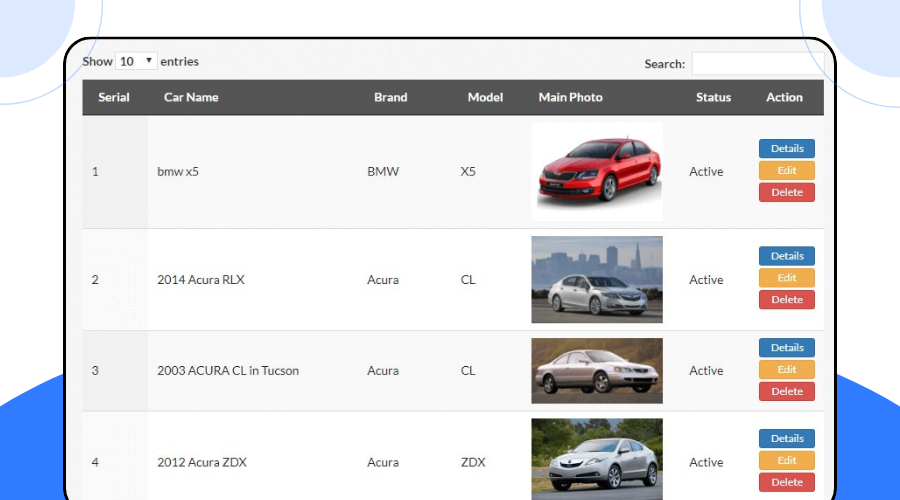Open Details for 2014 Acura RLX
This screenshot has width=900, height=500.
(786, 256)
